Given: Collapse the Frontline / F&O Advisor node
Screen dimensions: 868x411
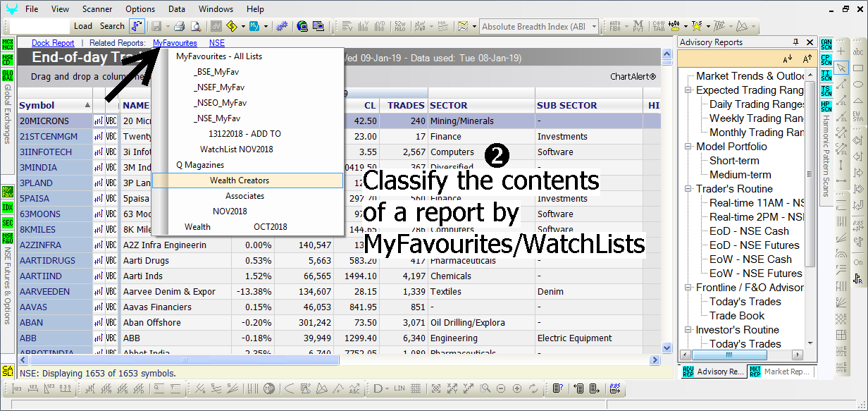Looking at the screenshot, I should pos(688,288).
